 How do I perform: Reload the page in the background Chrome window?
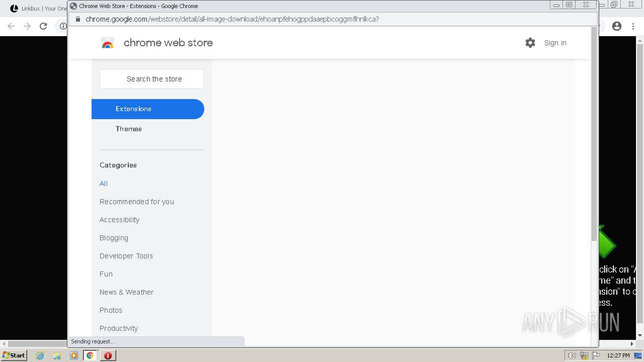[x=43, y=26]
